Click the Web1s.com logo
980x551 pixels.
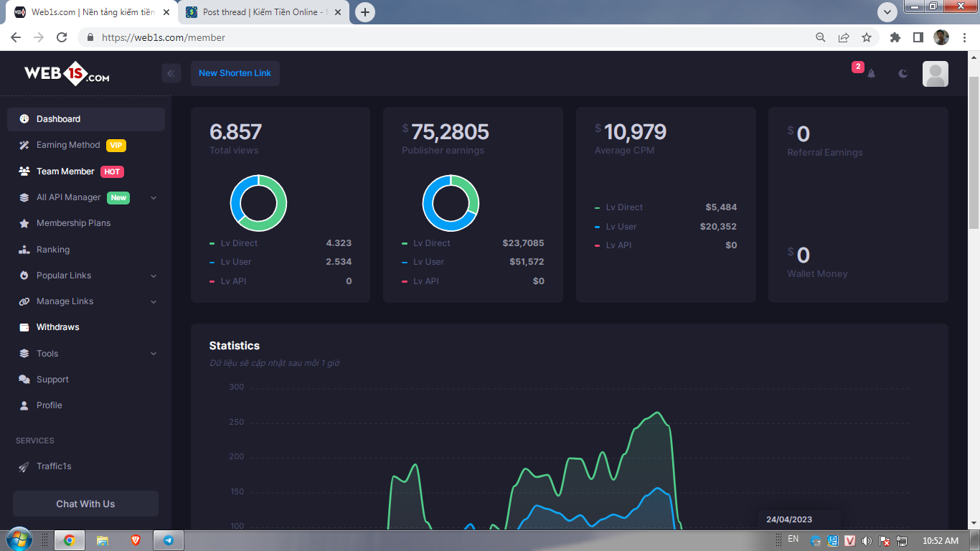(67, 74)
